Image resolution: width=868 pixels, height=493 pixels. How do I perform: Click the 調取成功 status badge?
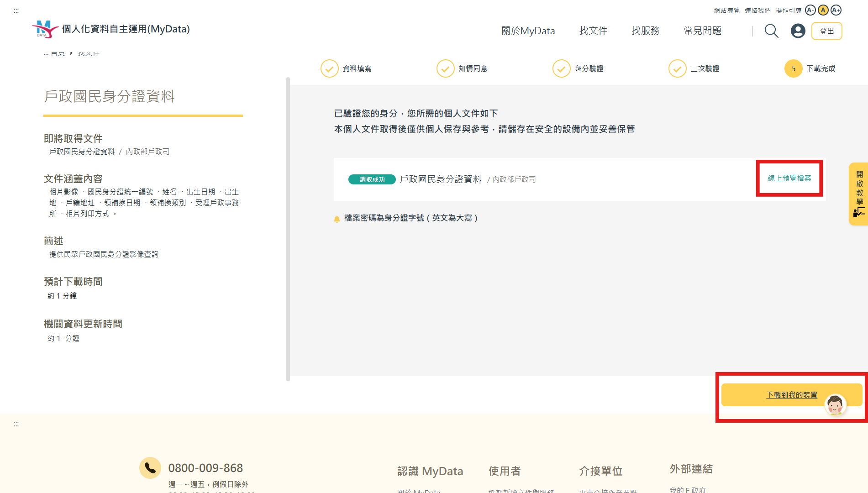[x=372, y=179]
